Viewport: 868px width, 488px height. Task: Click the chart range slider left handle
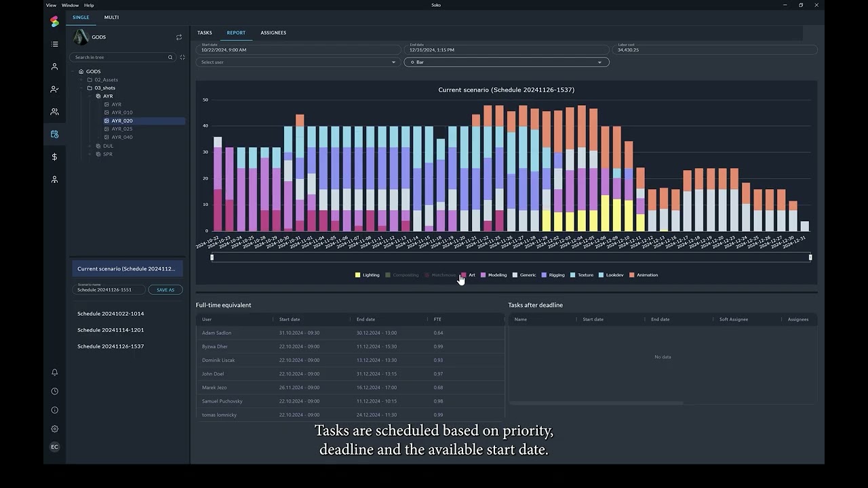point(212,258)
